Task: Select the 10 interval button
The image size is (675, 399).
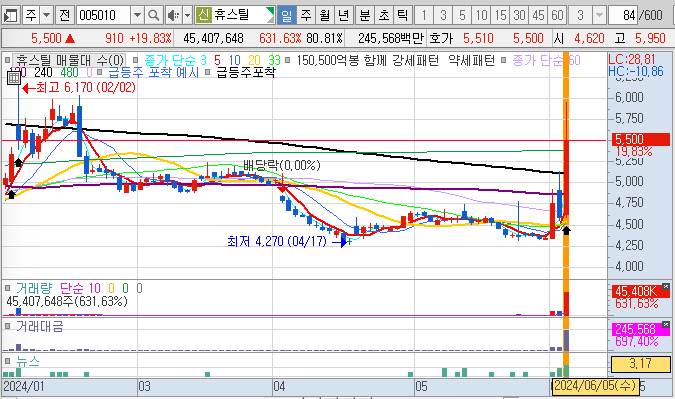Action: tap(481, 15)
